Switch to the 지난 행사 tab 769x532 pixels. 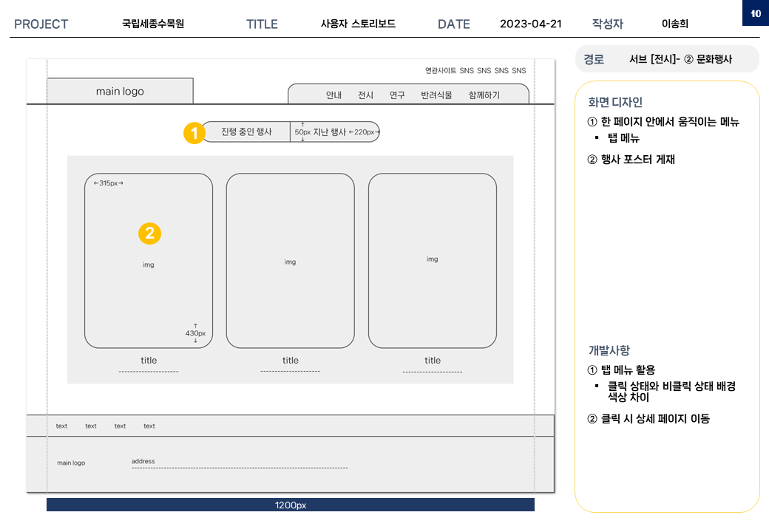tap(330, 132)
